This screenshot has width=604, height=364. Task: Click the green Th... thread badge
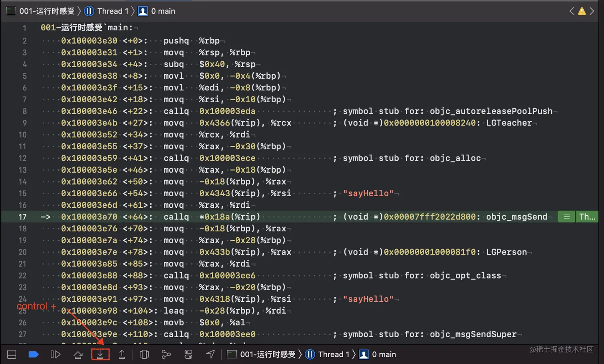[587, 217]
